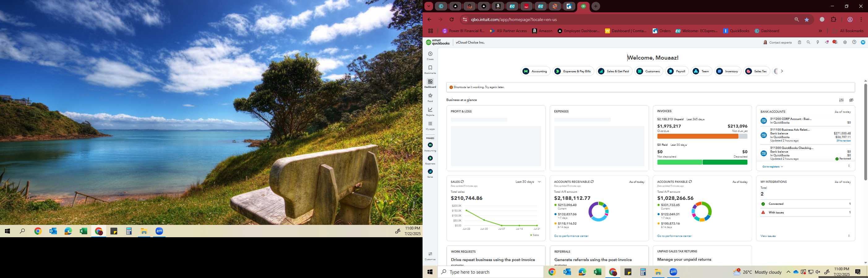This screenshot has height=278, width=868.
Task: Expand the Go to registers dropdown
Action: [x=772, y=166]
